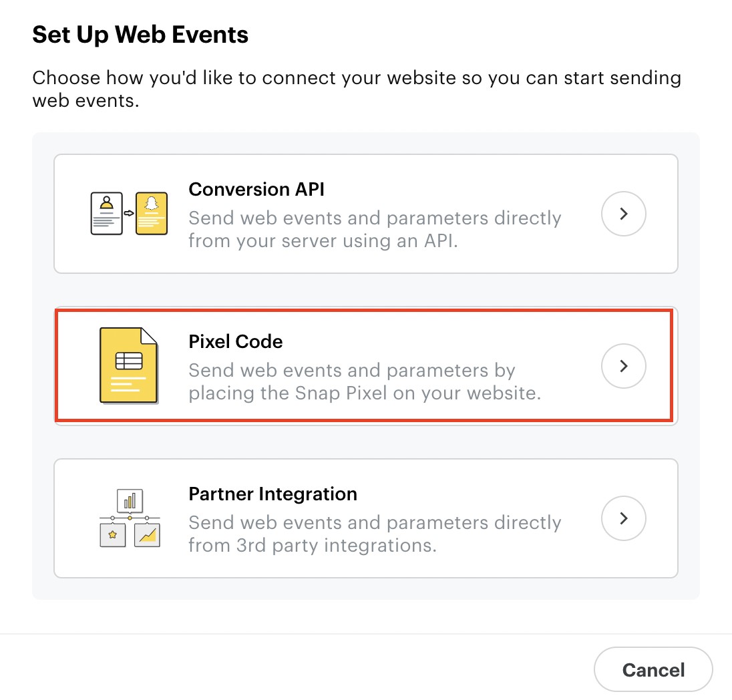Choose the Pixel Code title
The width and height of the screenshot is (732, 700).
[x=236, y=342]
